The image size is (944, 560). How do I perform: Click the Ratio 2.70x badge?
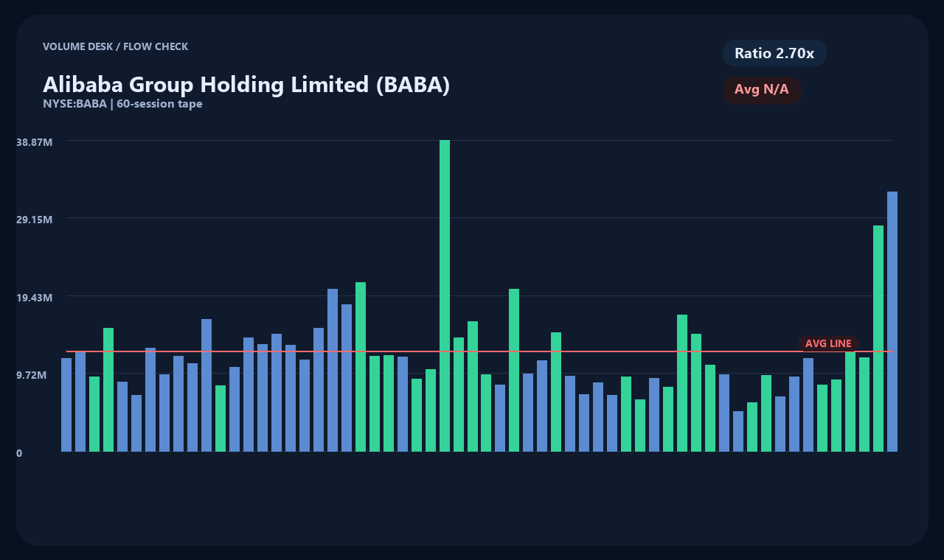[x=774, y=53]
